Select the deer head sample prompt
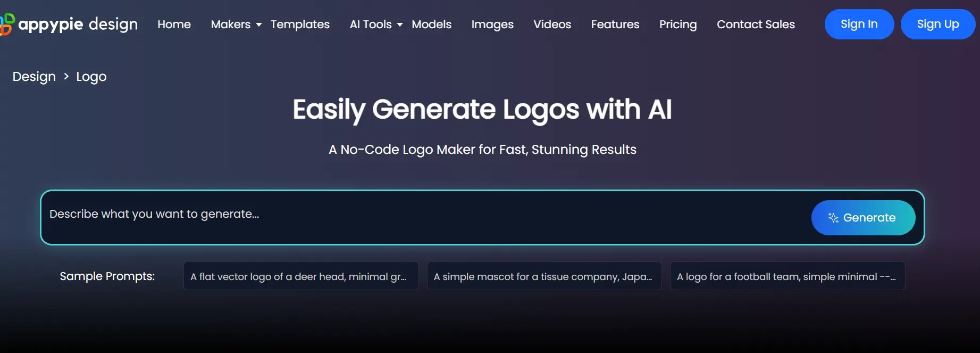The width and height of the screenshot is (980, 353). point(300,276)
